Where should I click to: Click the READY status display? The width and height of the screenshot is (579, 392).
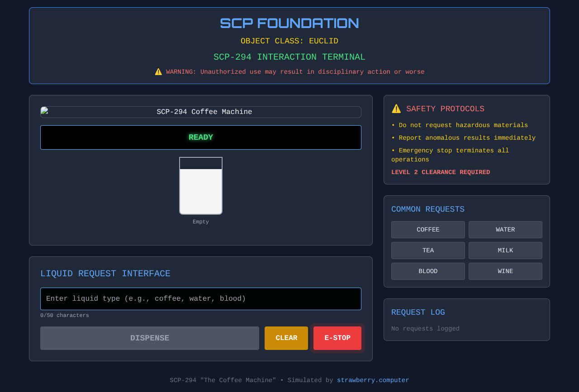click(x=201, y=137)
